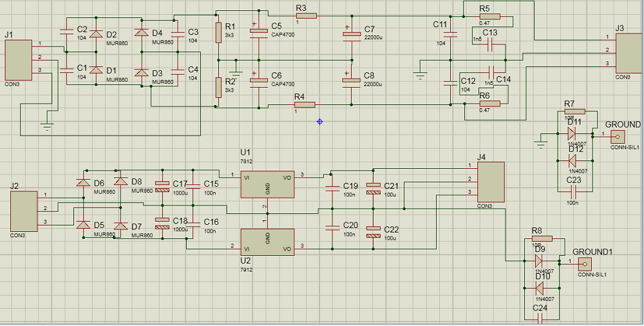Click resistor R1 3k3
This screenshot has width=644, height=326.
(x=219, y=32)
